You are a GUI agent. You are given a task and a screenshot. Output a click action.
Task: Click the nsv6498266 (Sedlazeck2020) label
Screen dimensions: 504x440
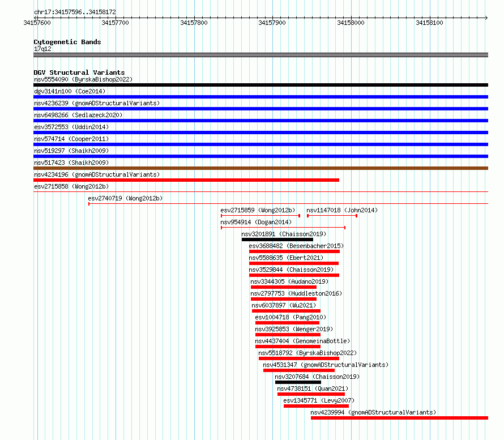click(x=78, y=115)
